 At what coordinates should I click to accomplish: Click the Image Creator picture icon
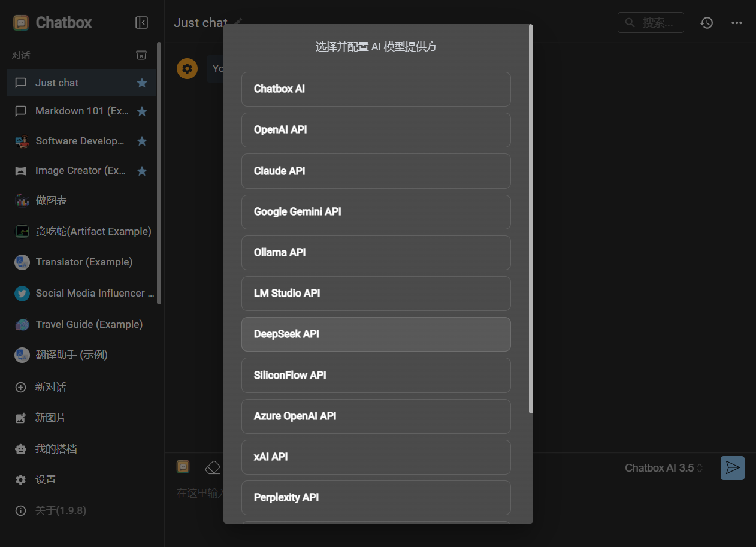21,171
